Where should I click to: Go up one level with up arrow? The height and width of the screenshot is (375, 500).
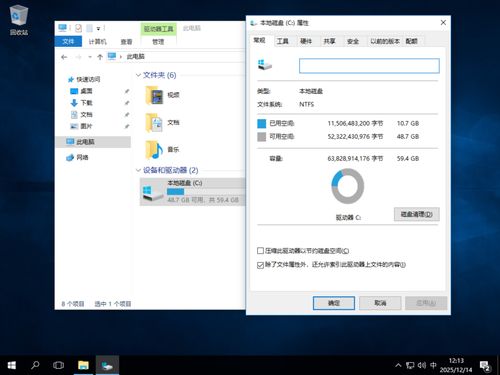coord(100,57)
